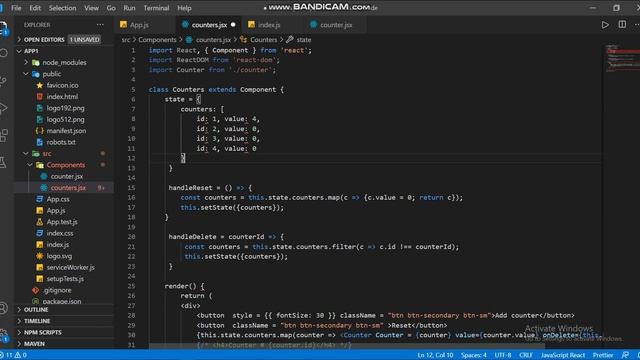Open Manage settings gear

click(x=4, y=335)
